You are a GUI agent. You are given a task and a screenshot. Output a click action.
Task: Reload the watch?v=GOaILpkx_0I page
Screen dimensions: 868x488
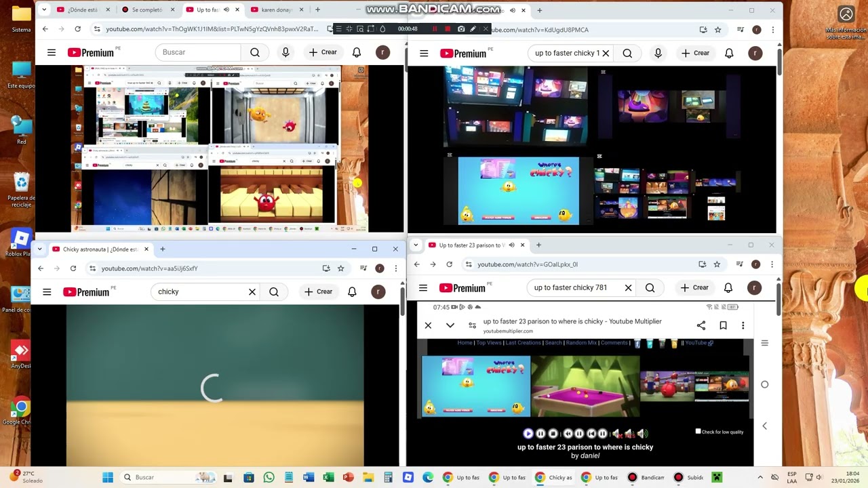pyautogui.click(x=449, y=264)
